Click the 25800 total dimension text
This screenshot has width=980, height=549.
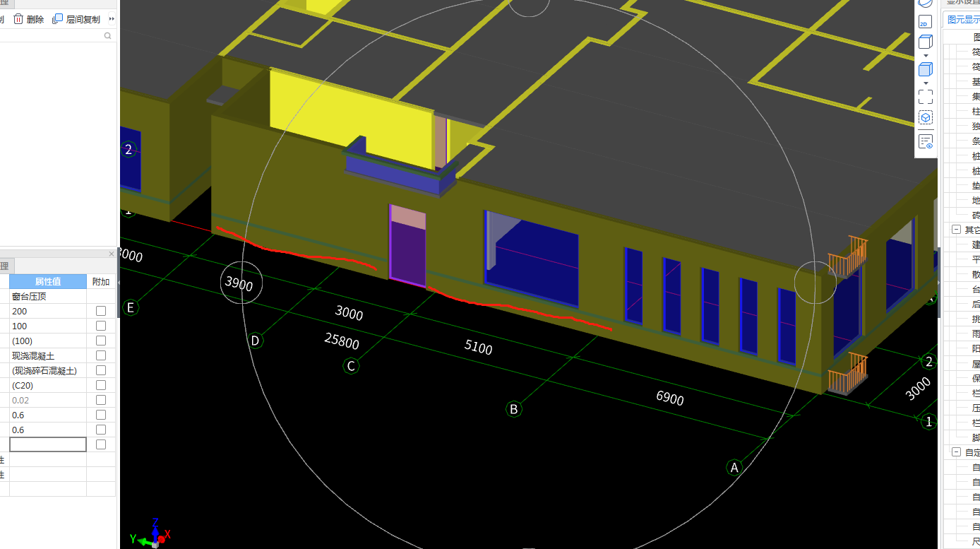pyautogui.click(x=342, y=341)
